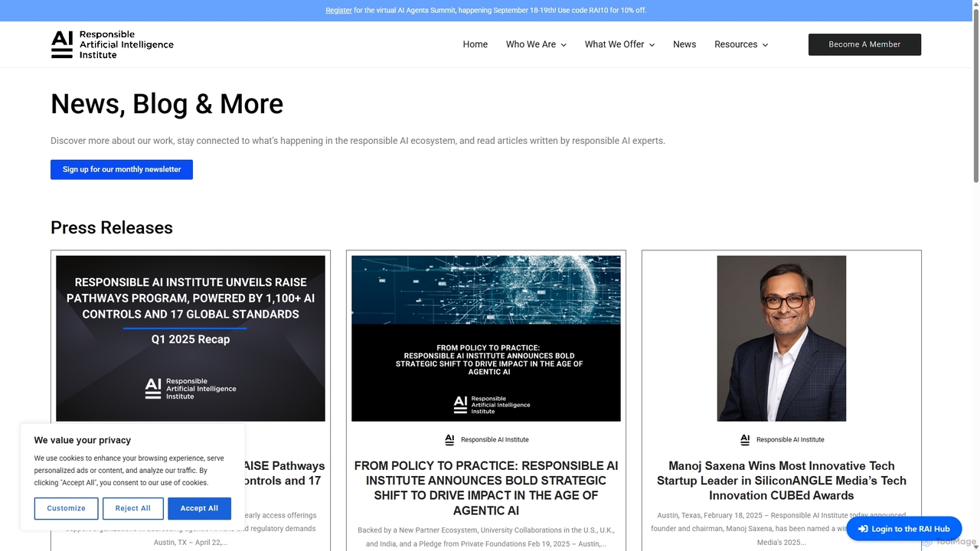Expand the Who We Are dropdown chevron
The height and width of the screenshot is (551, 980).
coord(563,45)
